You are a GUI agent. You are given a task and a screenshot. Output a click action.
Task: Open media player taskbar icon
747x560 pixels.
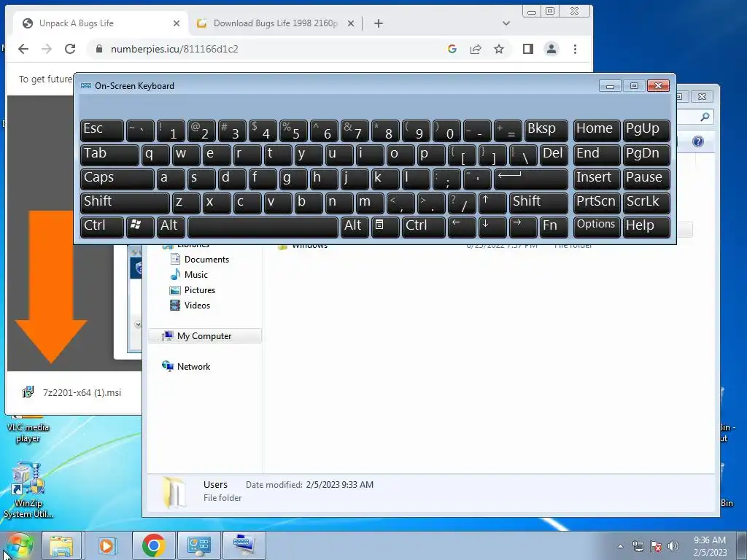pos(107,545)
